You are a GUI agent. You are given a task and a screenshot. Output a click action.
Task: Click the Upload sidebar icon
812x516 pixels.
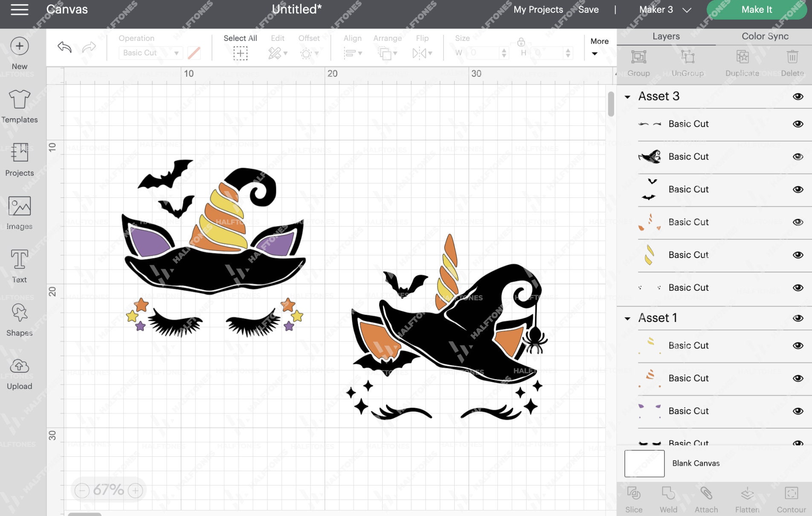tap(19, 373)
